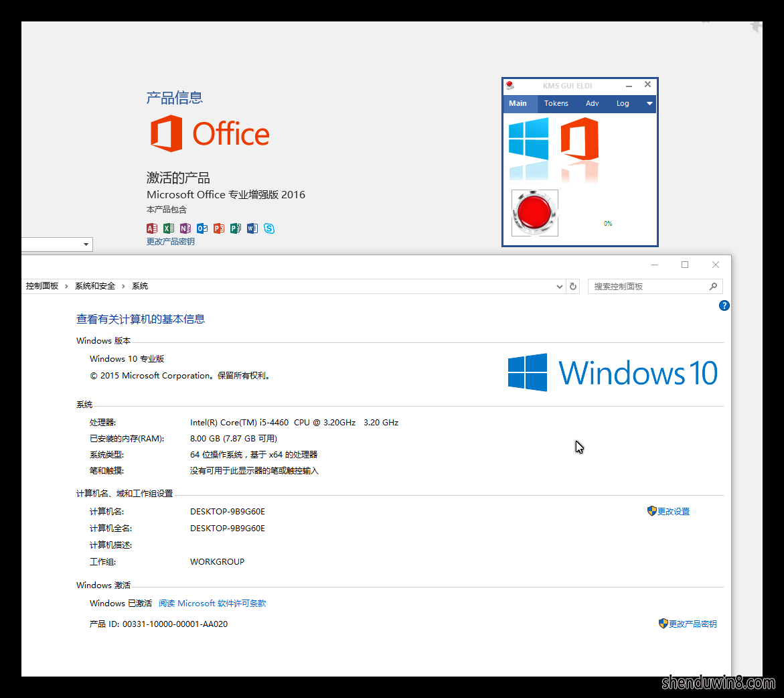784x698 pixels.
Task: Click 系统 in the breadcrumb
Action: click(140, 286)
